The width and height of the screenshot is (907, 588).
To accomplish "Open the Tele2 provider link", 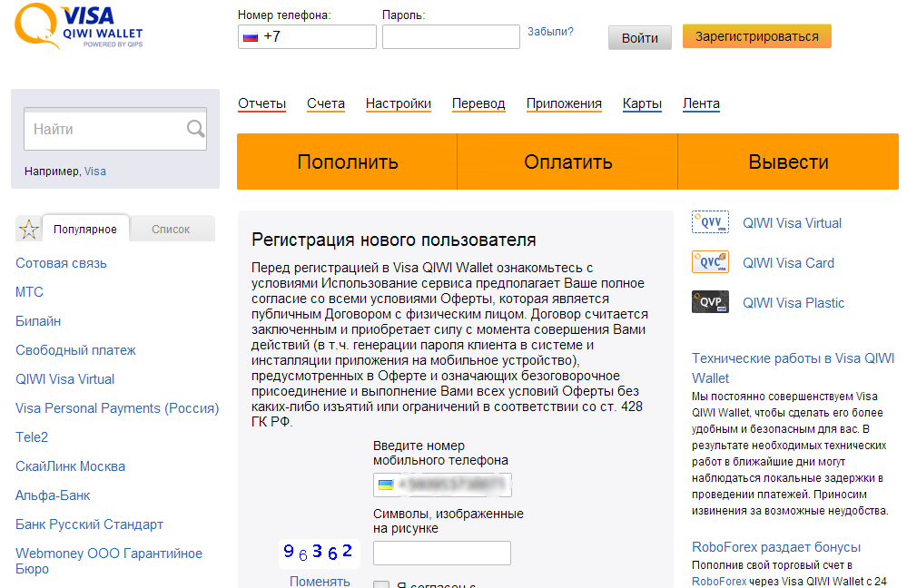I will tap(32, 437).
